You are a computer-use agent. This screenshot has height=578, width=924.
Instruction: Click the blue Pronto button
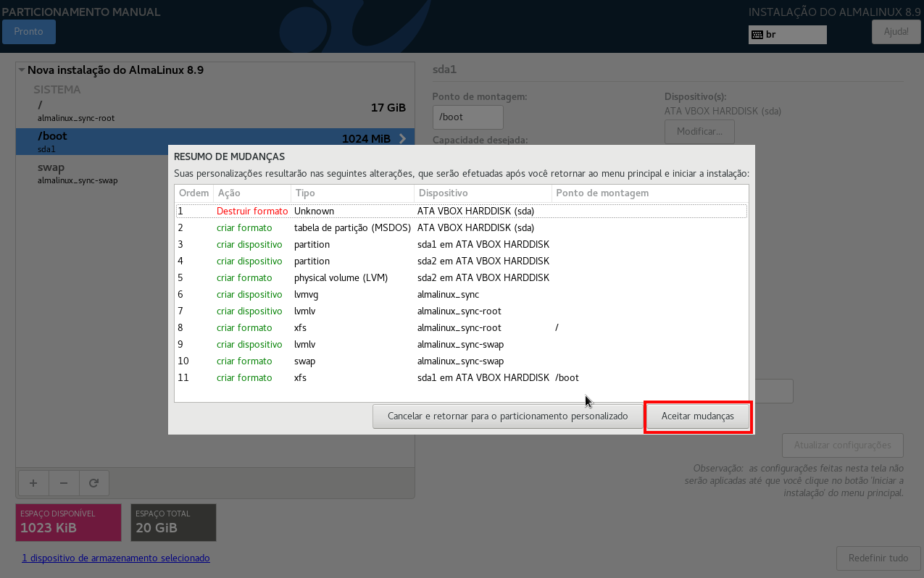pyautogui.click(x=29, y=32)
